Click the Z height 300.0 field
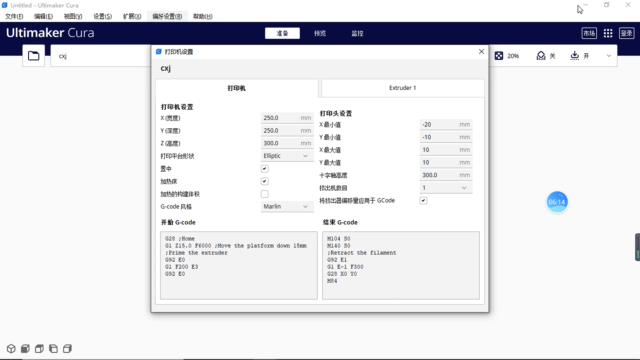The width and height of the screenshot is (640, 360). [287, 143]
